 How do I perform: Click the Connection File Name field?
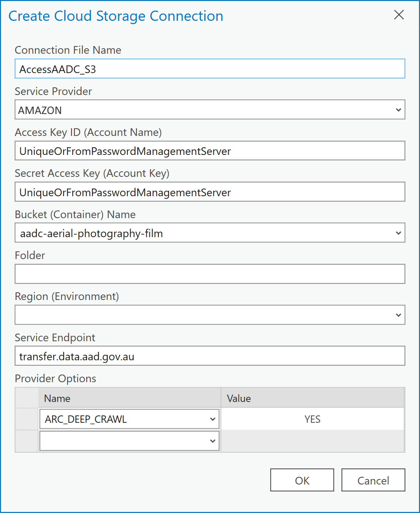[x=210, y=69]
